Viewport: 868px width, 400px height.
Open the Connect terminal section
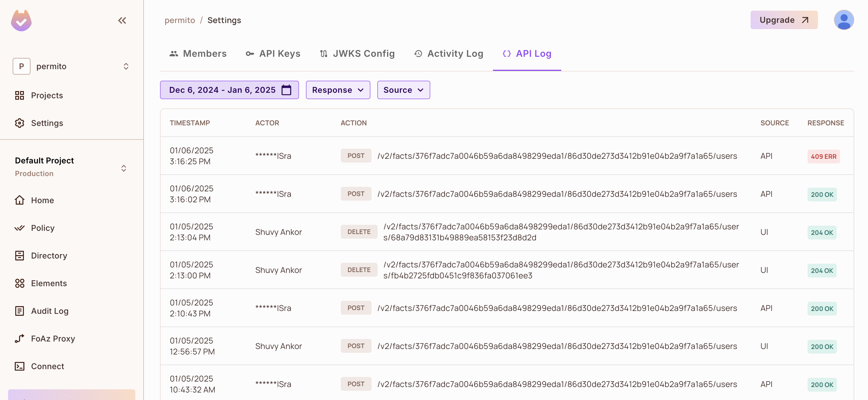coord(47,366)
